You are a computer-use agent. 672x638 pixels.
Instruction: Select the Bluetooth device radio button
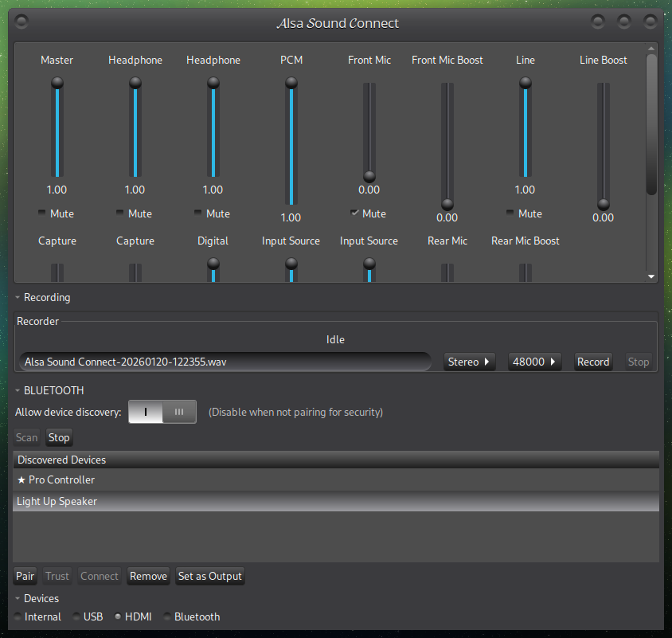click(167, 617)
